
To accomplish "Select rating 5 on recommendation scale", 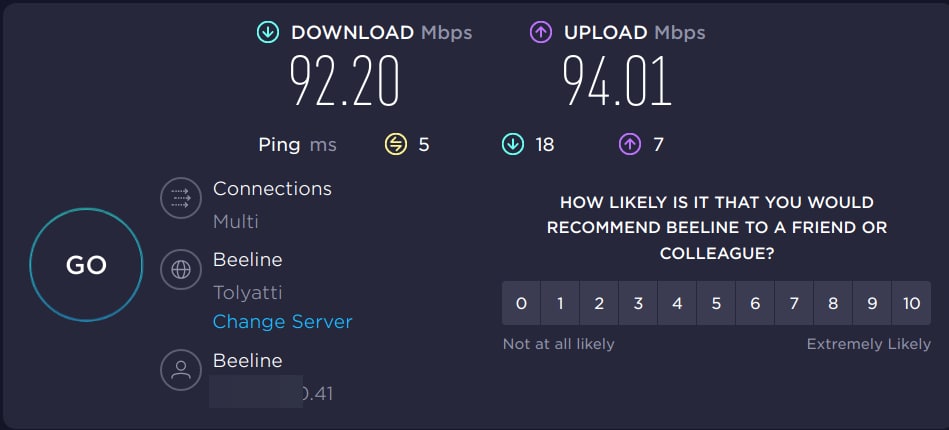I will 716,304.
